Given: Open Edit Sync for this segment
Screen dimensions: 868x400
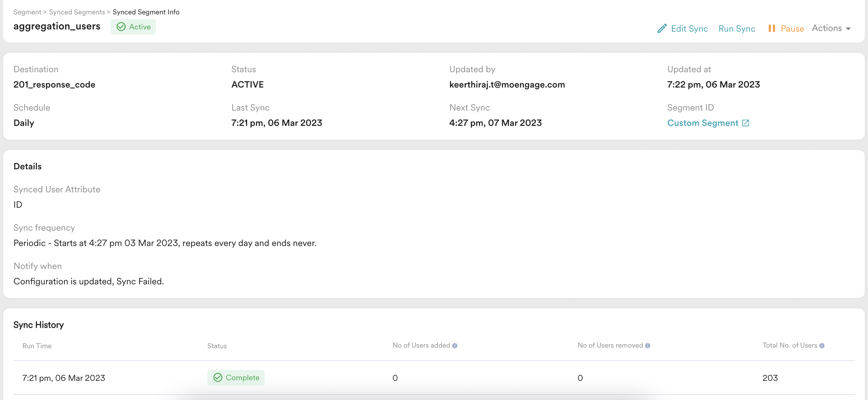Looking at the screenshot, I should coord(689,29).
